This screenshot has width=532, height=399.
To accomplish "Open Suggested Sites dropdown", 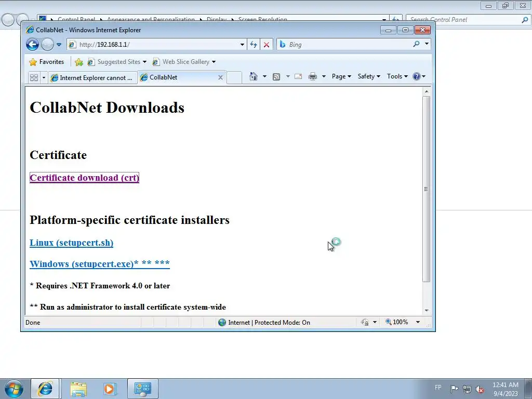I will [x=117, y=62].
